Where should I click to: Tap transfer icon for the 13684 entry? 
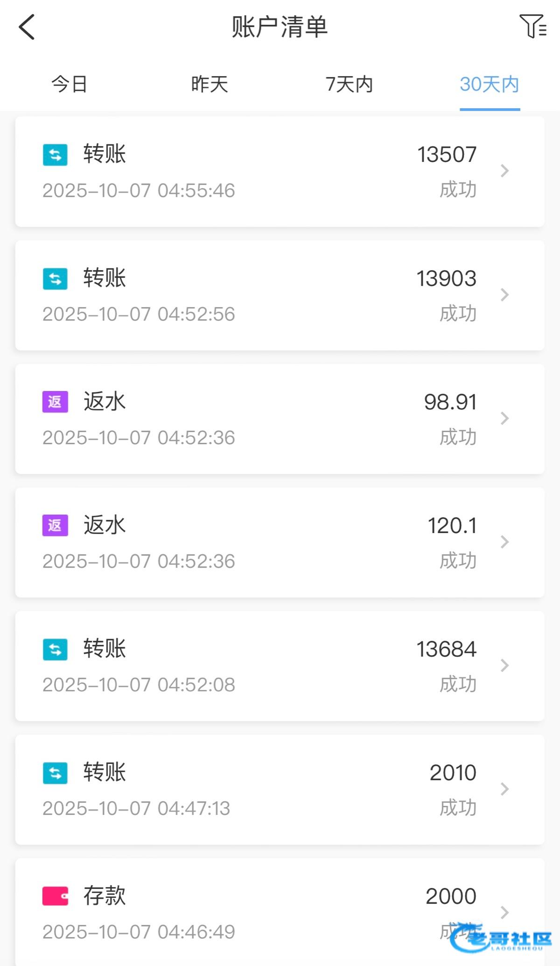(x=55, y=649)
